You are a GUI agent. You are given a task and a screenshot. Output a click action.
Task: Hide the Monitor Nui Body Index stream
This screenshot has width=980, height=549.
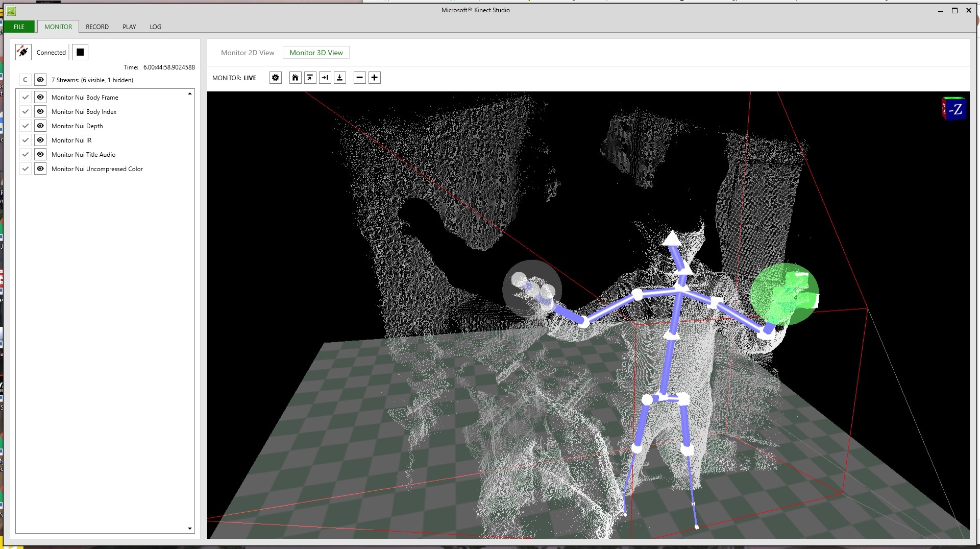coord(40,111)
